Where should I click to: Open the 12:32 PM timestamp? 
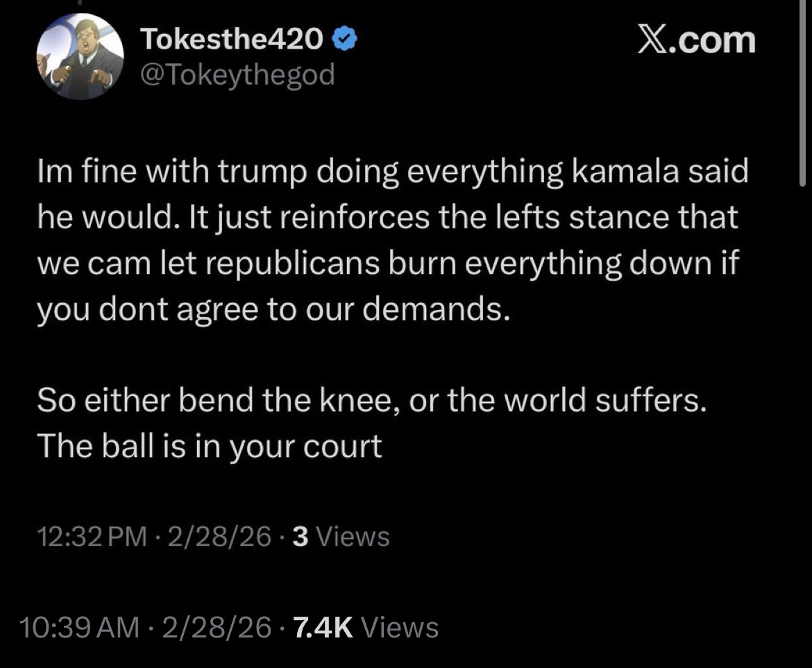[92, 536]
